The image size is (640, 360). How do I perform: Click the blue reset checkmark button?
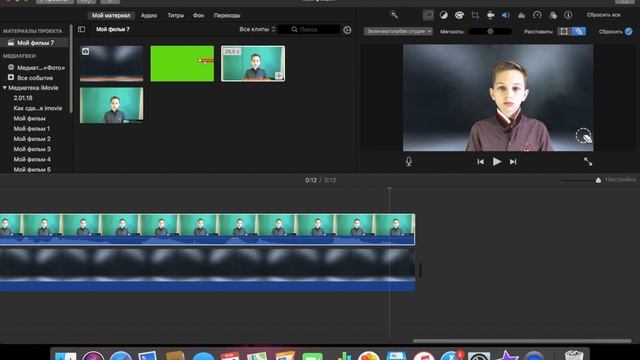629,31
